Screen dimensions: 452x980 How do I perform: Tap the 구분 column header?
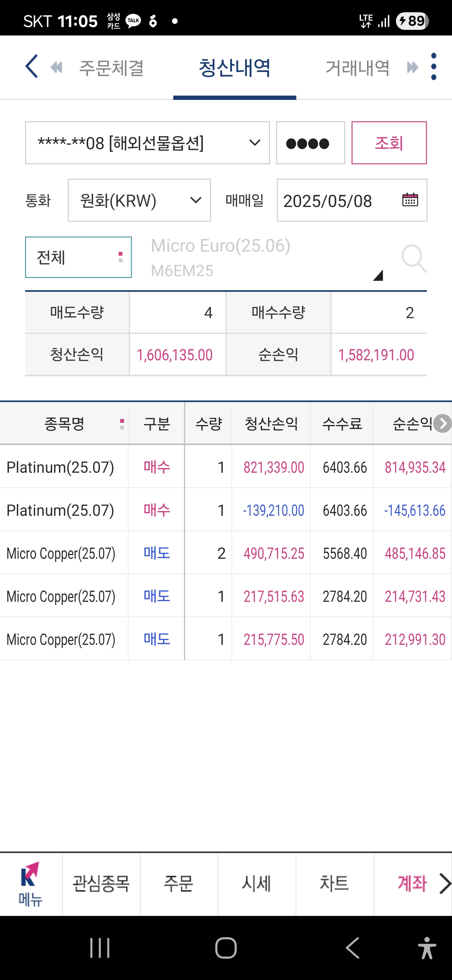point(156,423)
